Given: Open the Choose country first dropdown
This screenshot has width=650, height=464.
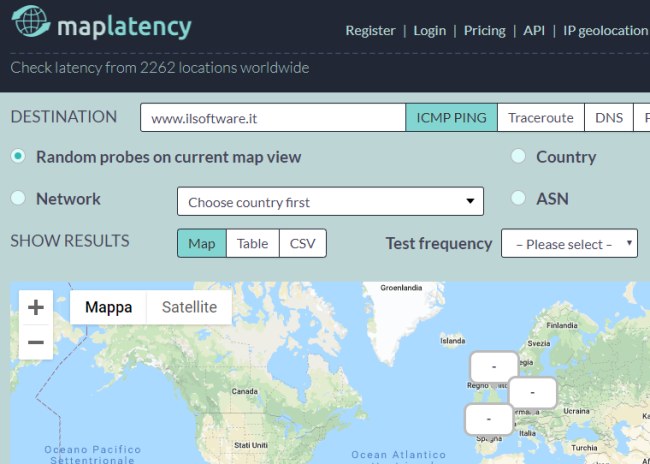Looking at the screenshot, I should (x=330, y=202).
